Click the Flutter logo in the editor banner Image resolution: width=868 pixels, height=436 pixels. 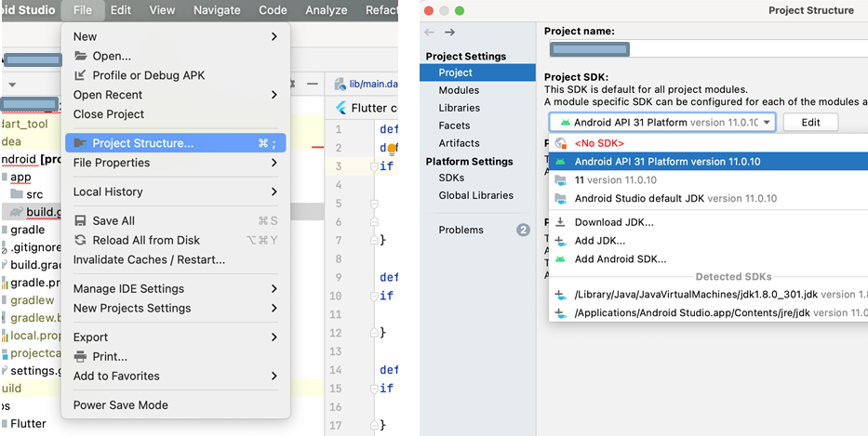point(341,108)
